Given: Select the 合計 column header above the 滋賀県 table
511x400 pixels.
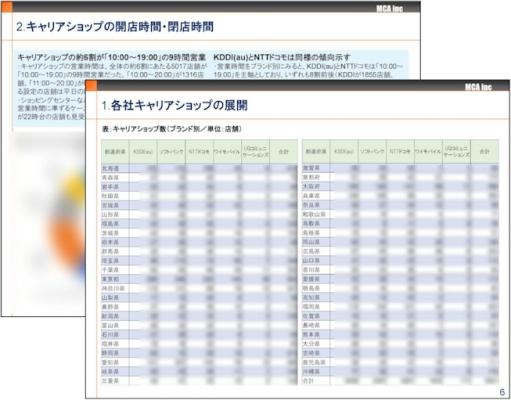Looking at the screenshot, I should (x=484, y=152).
